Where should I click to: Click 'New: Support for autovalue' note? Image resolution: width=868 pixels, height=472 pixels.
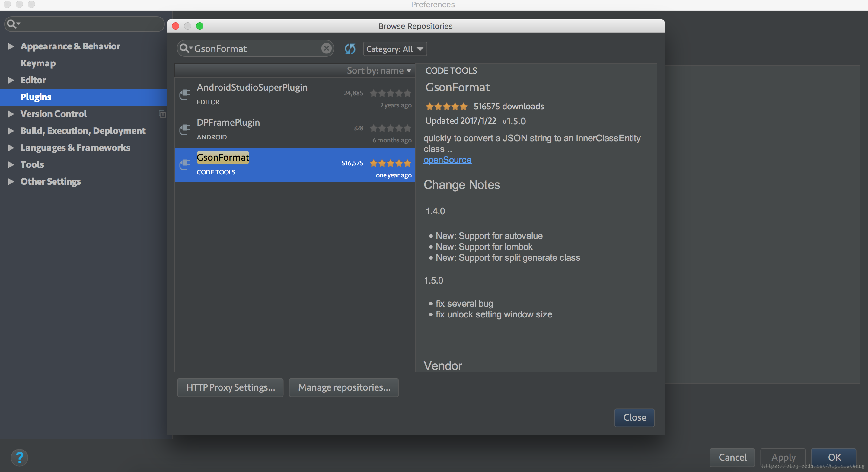pyautogui.click(x=489, y=236)
